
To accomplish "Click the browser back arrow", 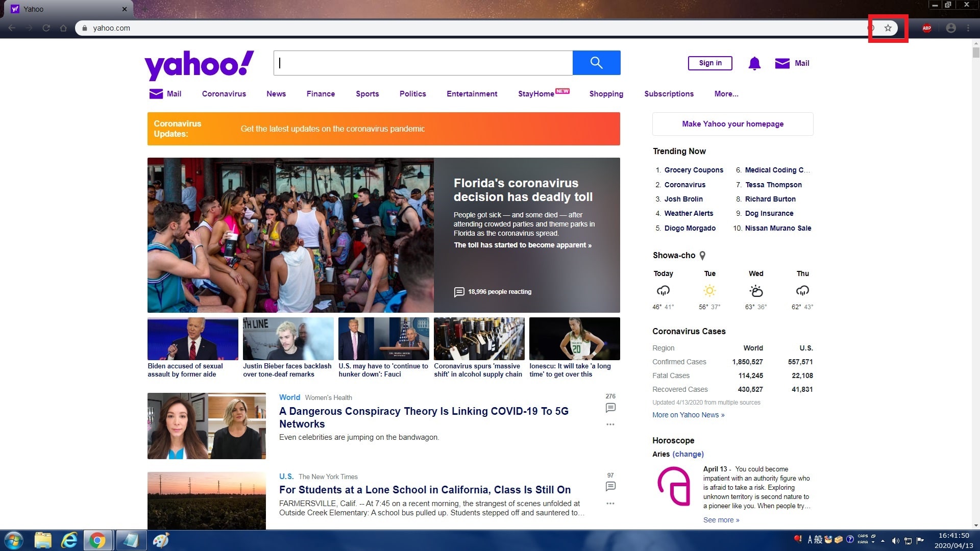I will (12, 28).
